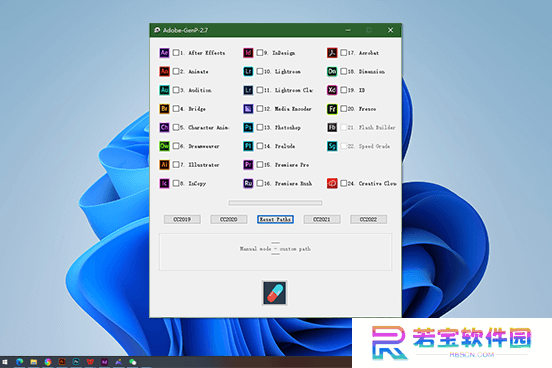
Task: Check the Photoshop checkbox
Action: coord(260,127)
